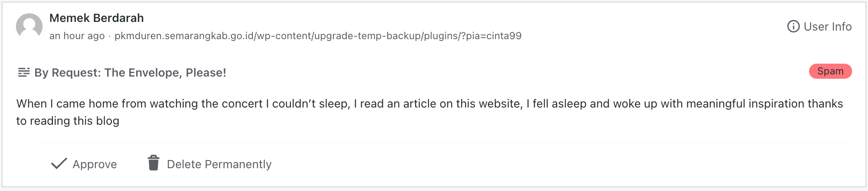Screen dimensions: 868x191
Task: Click the "an hour ago" timestamp
Action: click(77, 36)
